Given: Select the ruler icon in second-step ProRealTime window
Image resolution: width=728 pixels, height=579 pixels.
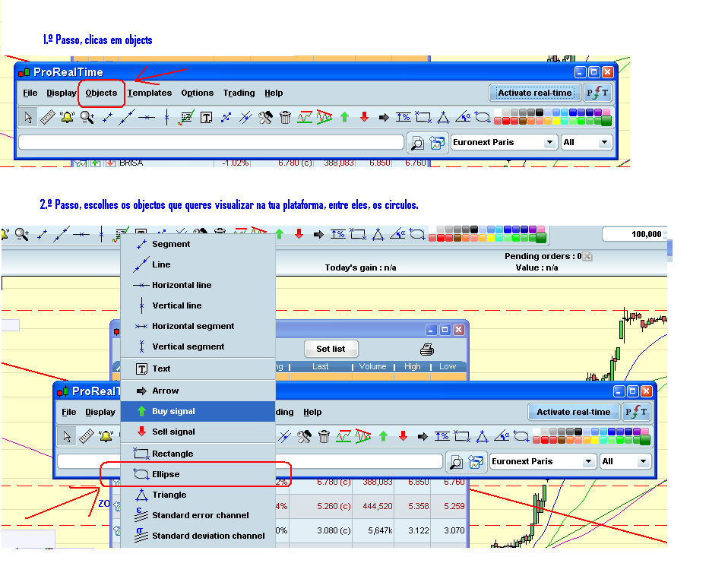Looking at the screenshot, I should [87, 436].
